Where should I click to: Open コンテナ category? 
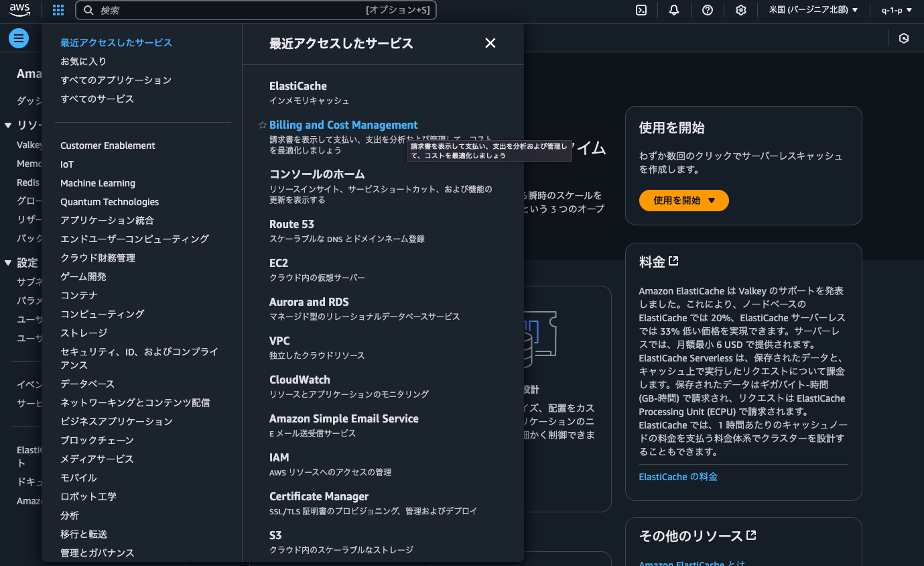[79, 296]
